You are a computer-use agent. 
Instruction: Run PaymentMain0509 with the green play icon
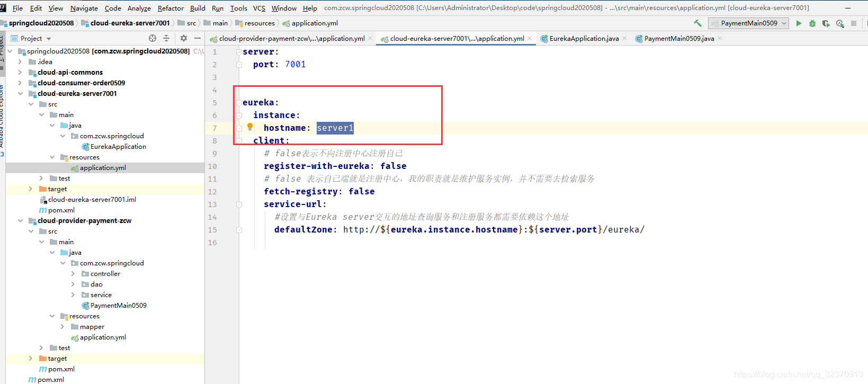(799, 23)
